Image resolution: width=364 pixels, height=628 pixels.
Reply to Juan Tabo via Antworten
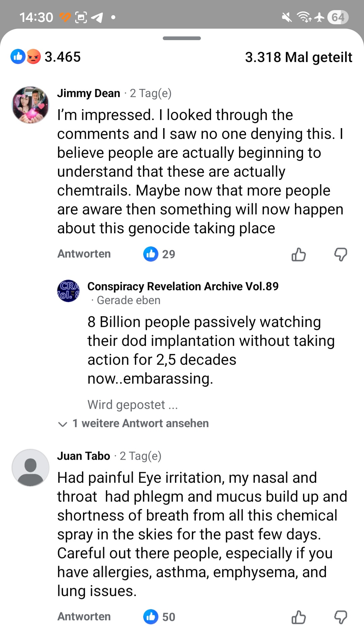[x=84, y=617]
